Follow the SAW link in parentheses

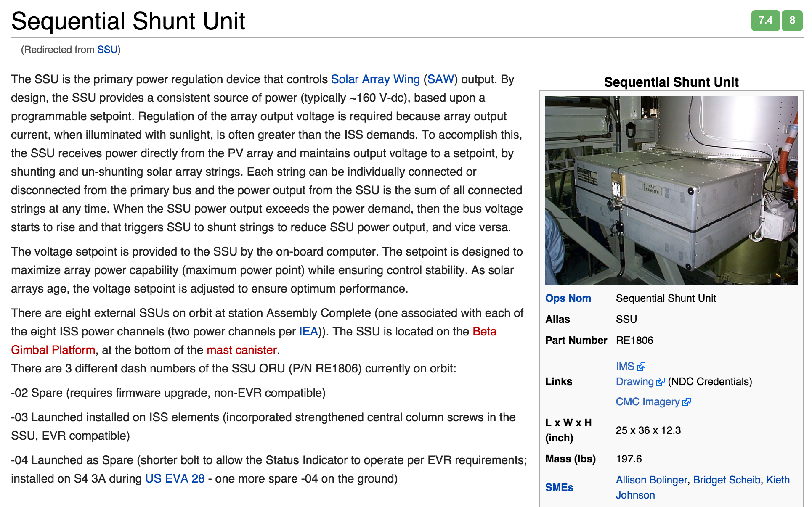440,79
